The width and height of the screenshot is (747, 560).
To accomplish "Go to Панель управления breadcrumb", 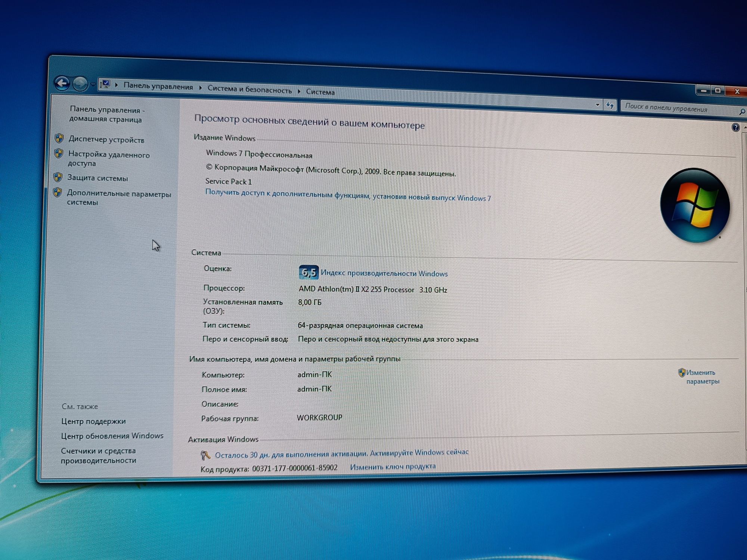I will (158, 86).
